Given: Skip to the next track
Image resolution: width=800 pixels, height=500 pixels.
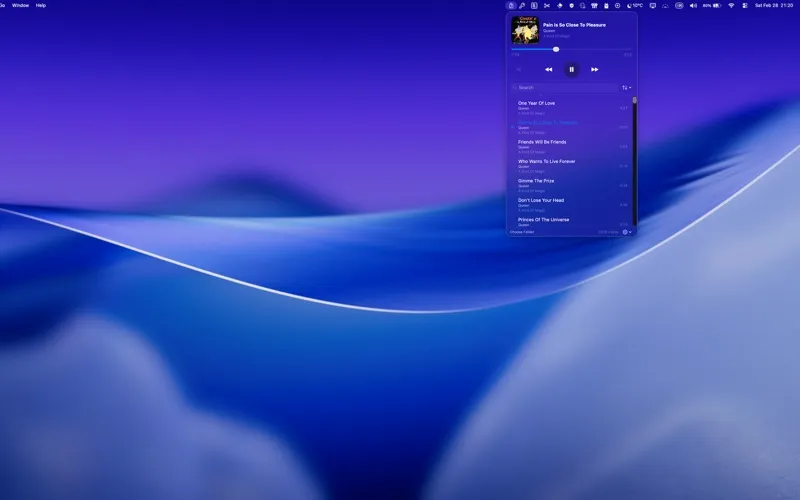Looking at the screenshot, I should (594, 69).
